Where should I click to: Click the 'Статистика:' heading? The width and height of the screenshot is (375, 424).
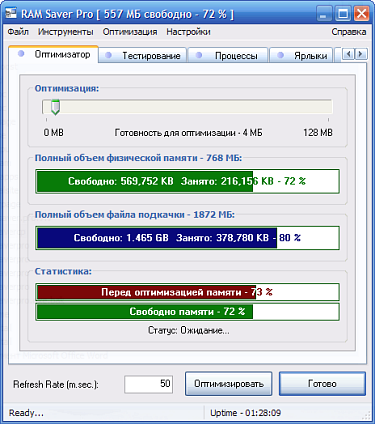coord(63,271)
